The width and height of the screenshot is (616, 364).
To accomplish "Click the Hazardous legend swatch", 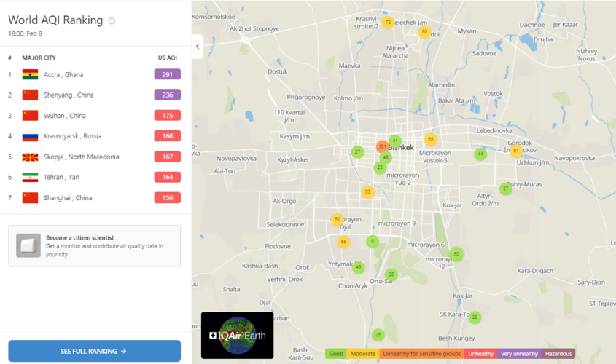I will (x=558, y=354).
